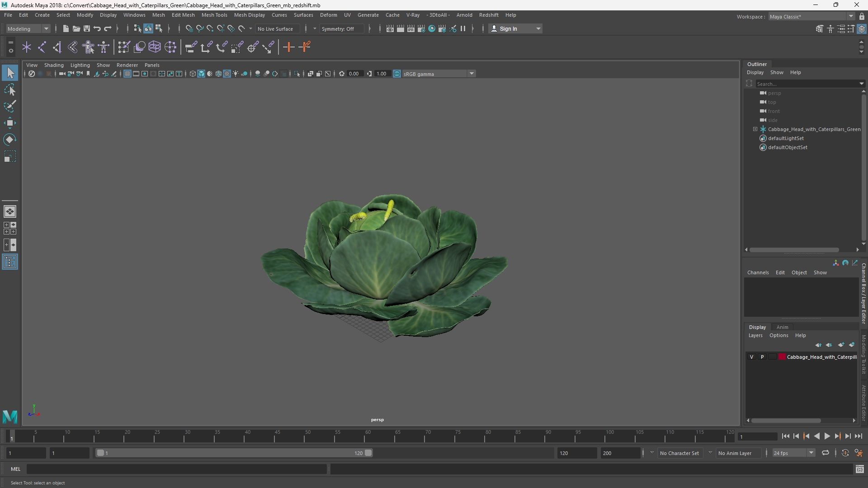Switch to four view layout

coord(10,228)
